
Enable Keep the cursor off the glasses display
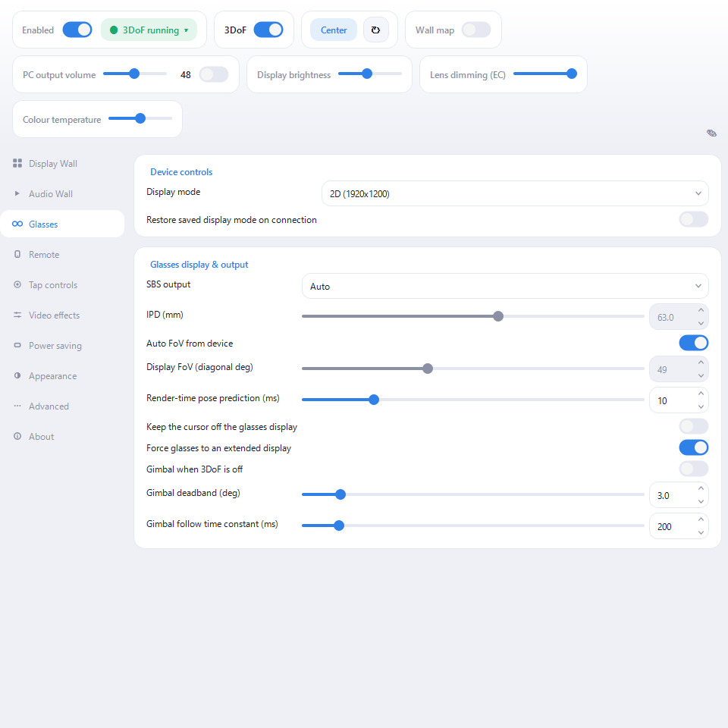pos(694,426)
